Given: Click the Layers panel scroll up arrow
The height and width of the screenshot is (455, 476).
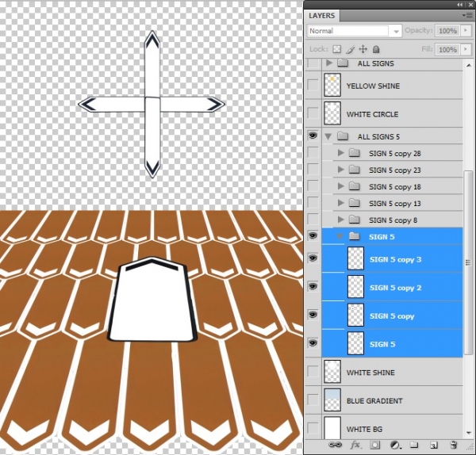Looking at the screenshot, I should coord(468,65).
